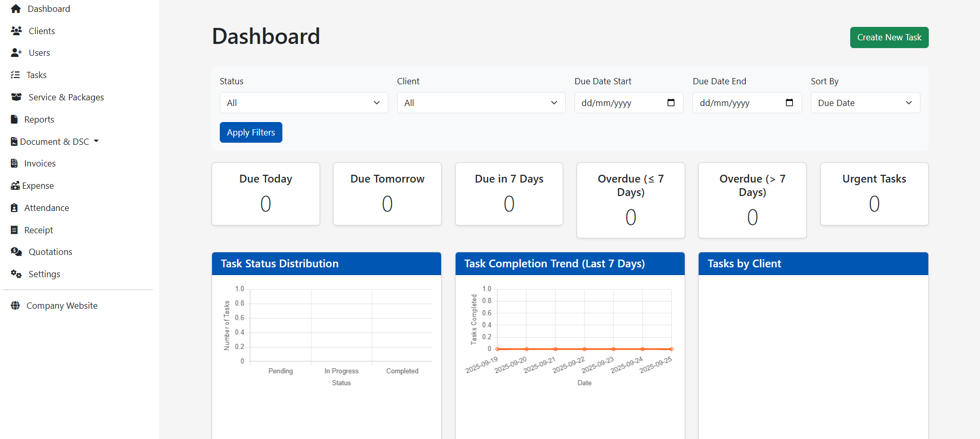The image size is (980, 439).
Task: Click the Dashboard home icon in sidebar
Action: tap(16, 9)
